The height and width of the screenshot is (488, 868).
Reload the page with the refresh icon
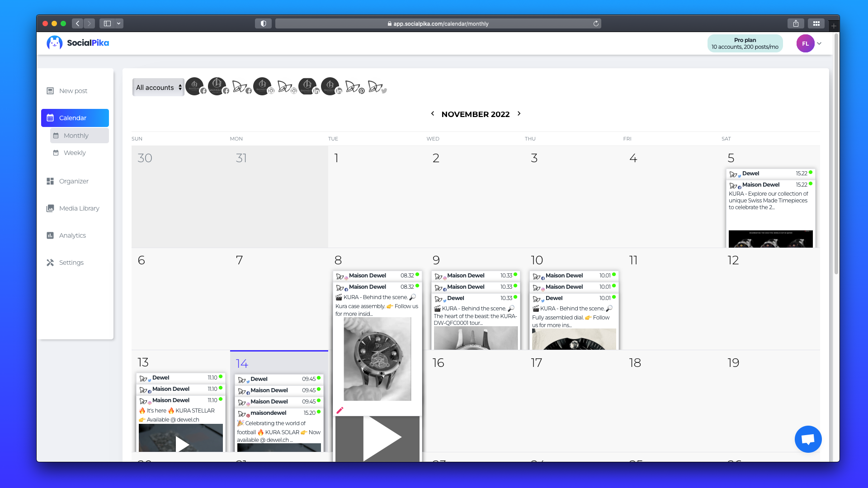596,23
